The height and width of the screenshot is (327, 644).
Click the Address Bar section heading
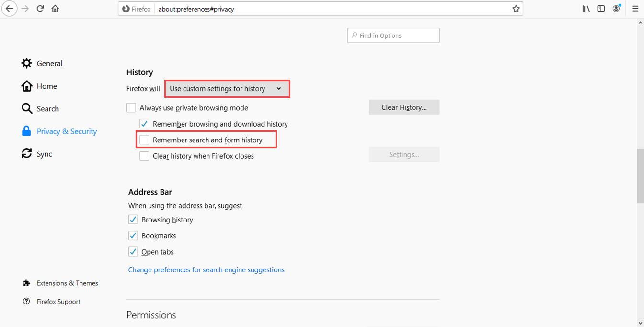[x=150, y=192]
